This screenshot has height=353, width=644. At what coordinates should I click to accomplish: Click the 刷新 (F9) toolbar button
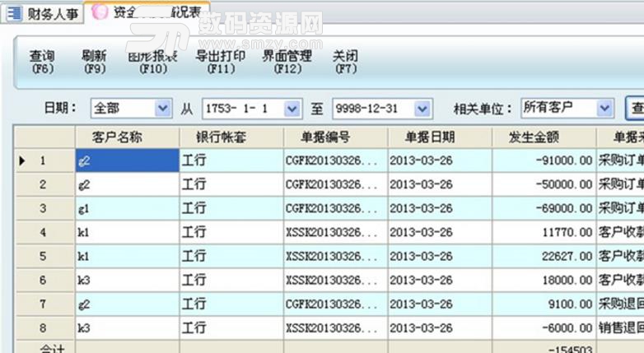95,62
